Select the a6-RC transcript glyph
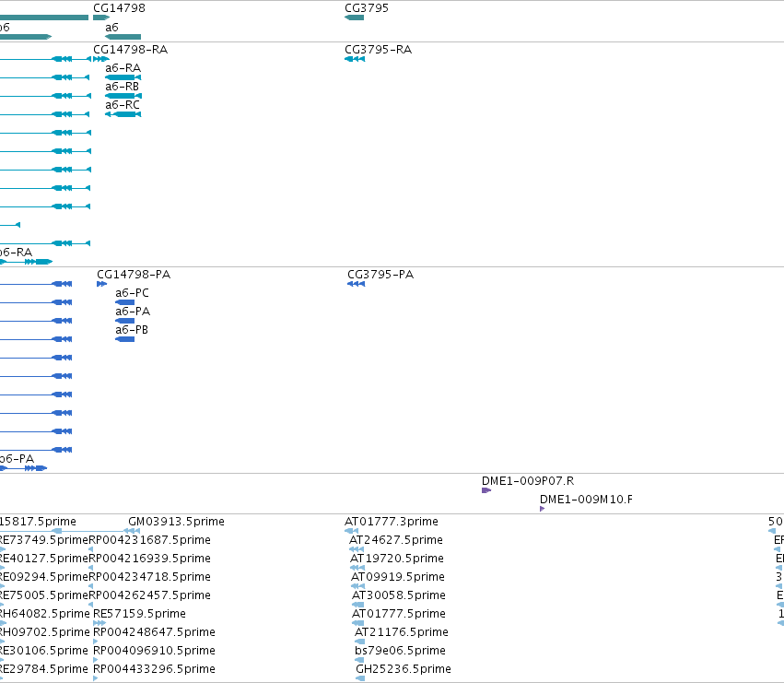 tap(123, 114)
